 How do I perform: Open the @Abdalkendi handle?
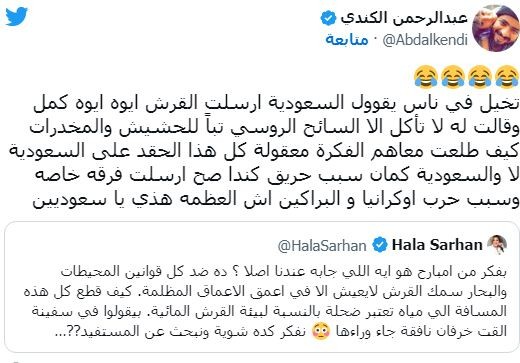pos(425,40)
